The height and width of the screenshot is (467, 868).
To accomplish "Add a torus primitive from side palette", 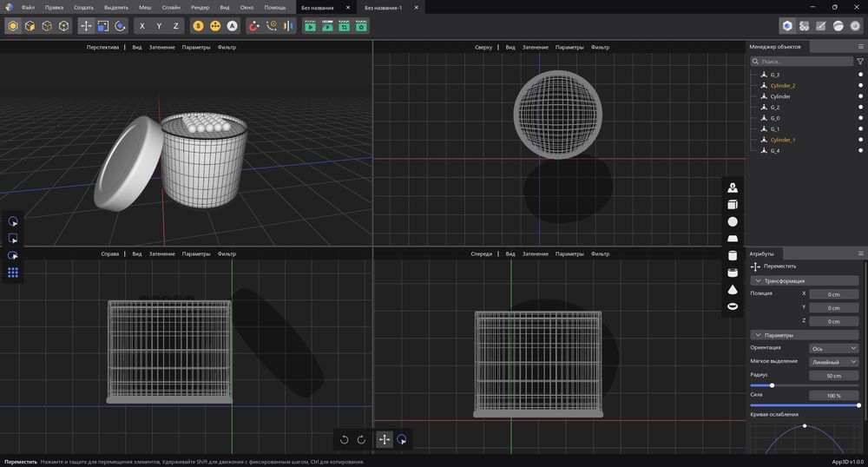I will coord(733,306).
